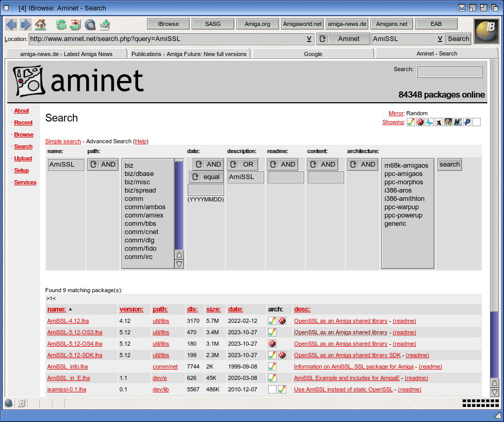Image resolution: width=504 pixels, height=422 pixels.
Task: Cycle the readme AND gadget
Action: point(283,165)
